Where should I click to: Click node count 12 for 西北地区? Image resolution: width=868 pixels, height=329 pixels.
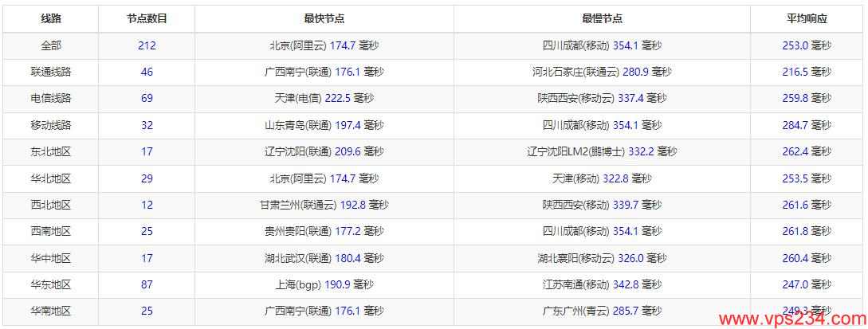pos(147,206)
